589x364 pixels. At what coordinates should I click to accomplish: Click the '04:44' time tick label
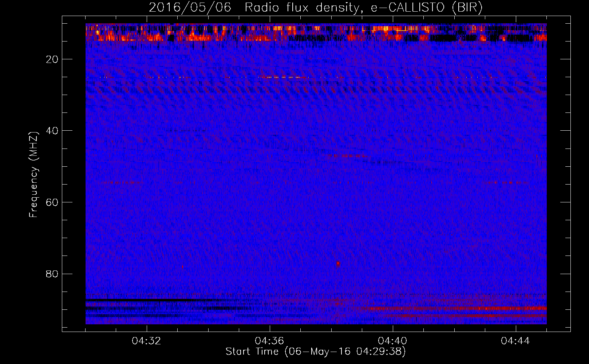[x=516, y=341]
